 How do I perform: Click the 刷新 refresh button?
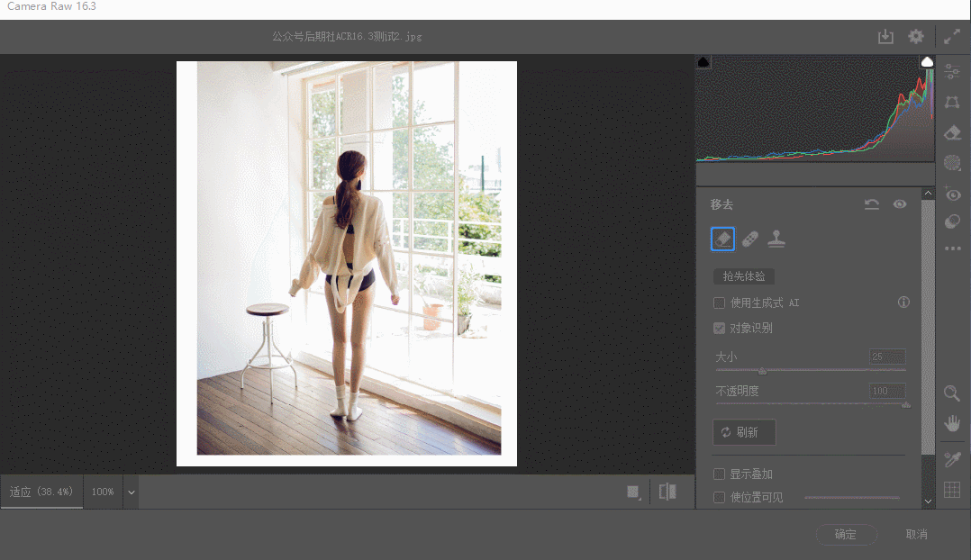point(744,432)
